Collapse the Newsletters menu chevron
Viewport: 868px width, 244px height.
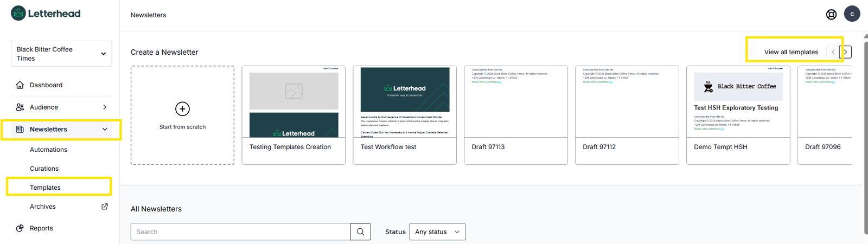point(105,130)
